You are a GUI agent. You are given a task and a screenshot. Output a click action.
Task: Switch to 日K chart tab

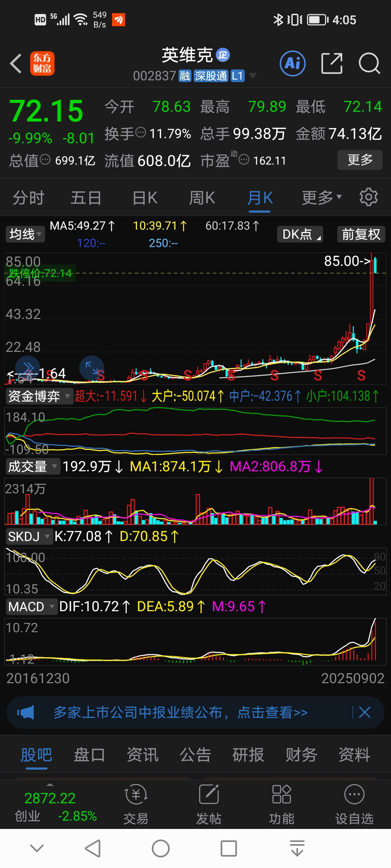click(x=145, y=198)
